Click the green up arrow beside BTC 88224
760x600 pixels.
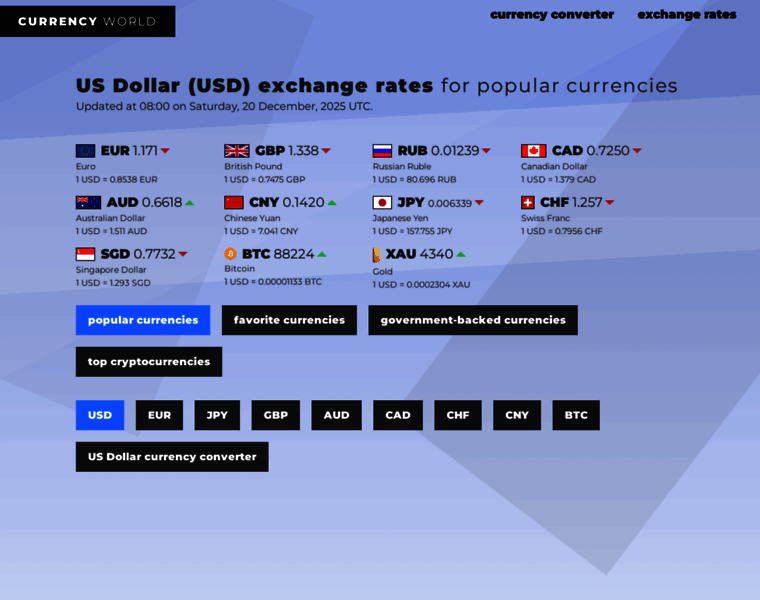[322, 254]
